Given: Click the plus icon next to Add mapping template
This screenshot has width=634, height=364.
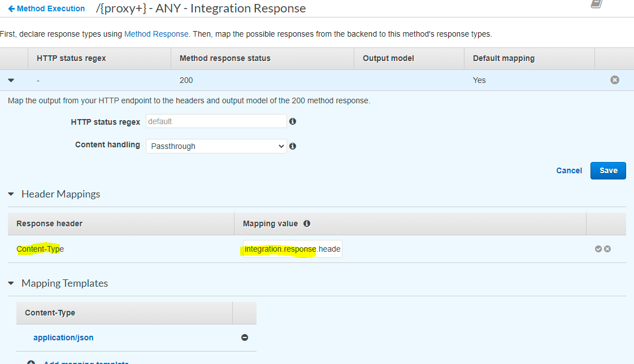Looking at the screenshot, I should pyautogui.click(x=31, y=362).
